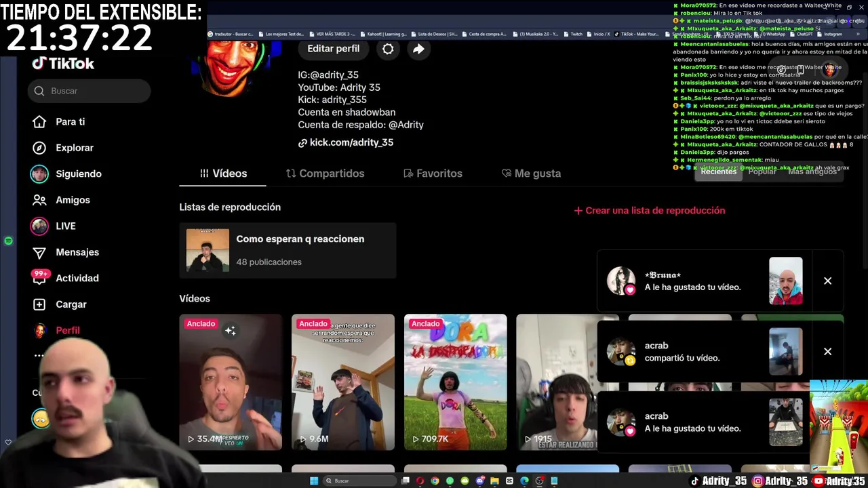Sort videos by Popular
Image resolution: width=868 pixels, height=488 pixels.
[762, 171]
